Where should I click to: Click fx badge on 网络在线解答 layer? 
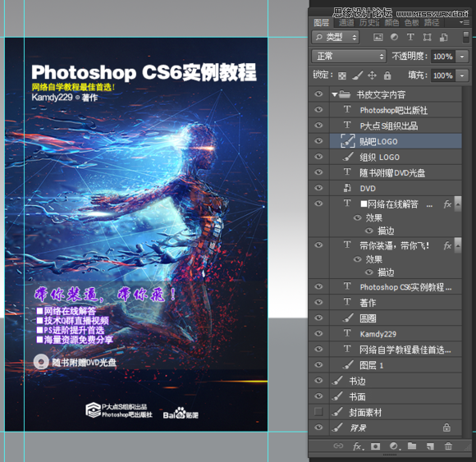[447, 204]
